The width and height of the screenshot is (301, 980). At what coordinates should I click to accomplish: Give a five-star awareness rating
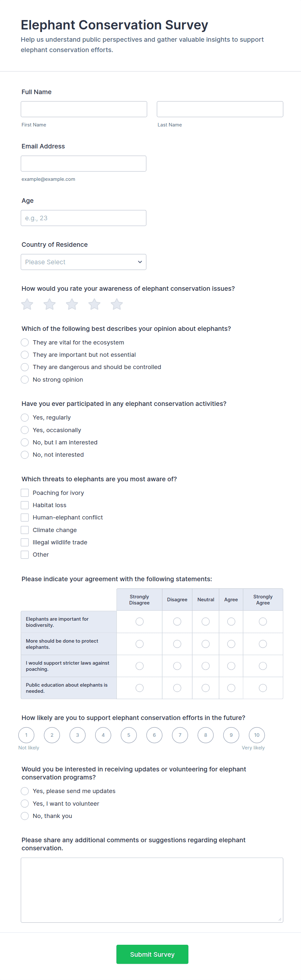click(117, 304)
